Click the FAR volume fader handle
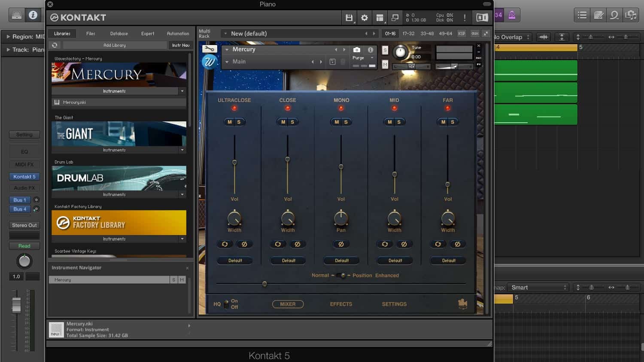 point(447,184)
